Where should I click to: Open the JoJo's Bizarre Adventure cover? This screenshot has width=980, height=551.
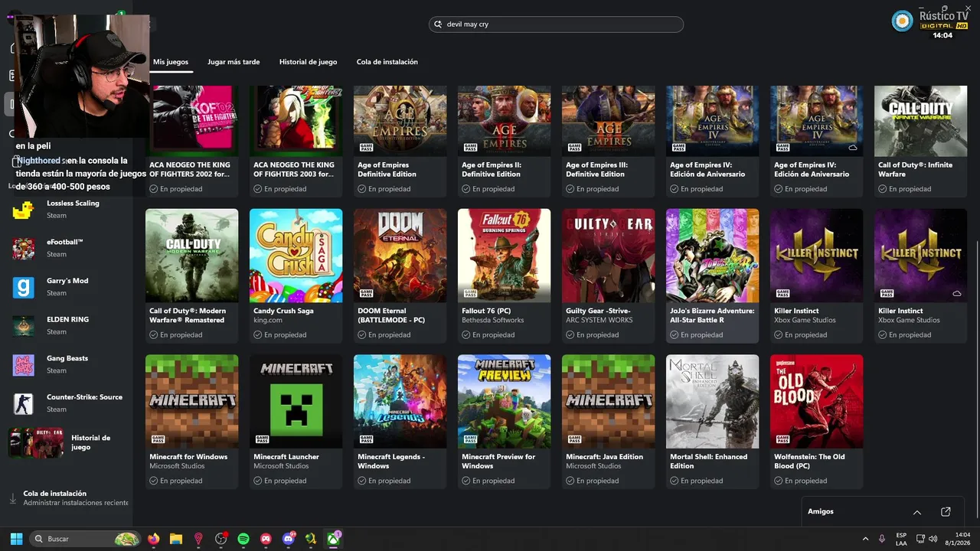coord(712,256)
